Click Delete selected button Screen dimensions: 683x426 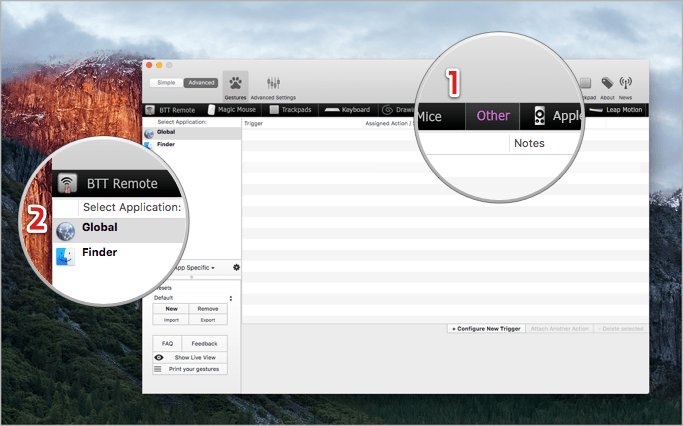pyautogui.click(x=620, y=329)
